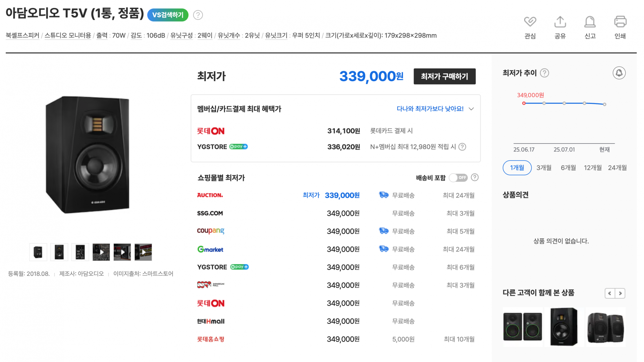This screenshot has height=362, width=644.
Task: Click Npay+ badge in YGSTORE mall list row
Action: coord(239,267)
